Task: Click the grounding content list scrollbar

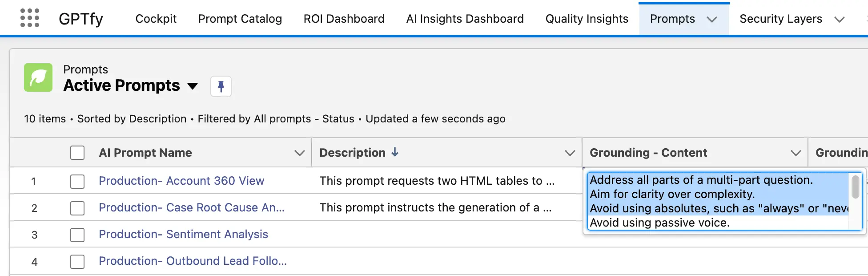Action: (x=855, y=187)
